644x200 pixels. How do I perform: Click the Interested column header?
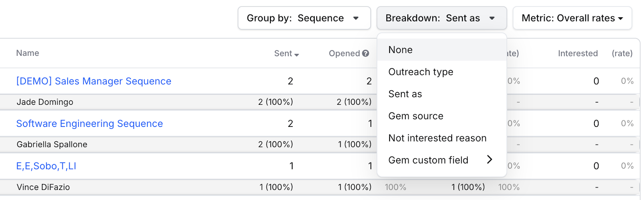pos(578,53)
